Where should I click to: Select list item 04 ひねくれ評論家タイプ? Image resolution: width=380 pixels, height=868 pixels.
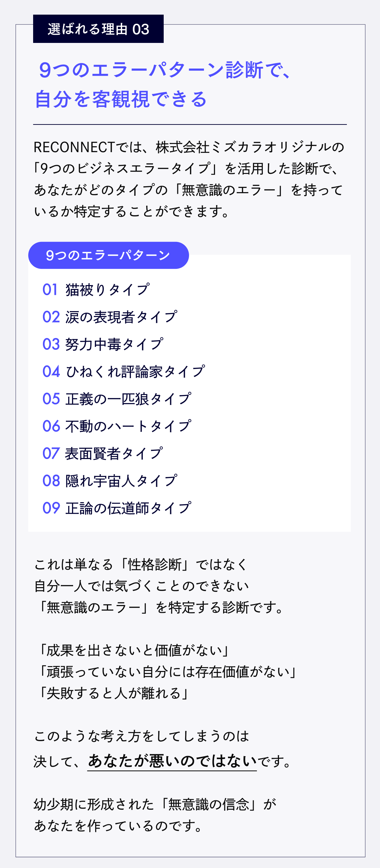click(123, 372)
